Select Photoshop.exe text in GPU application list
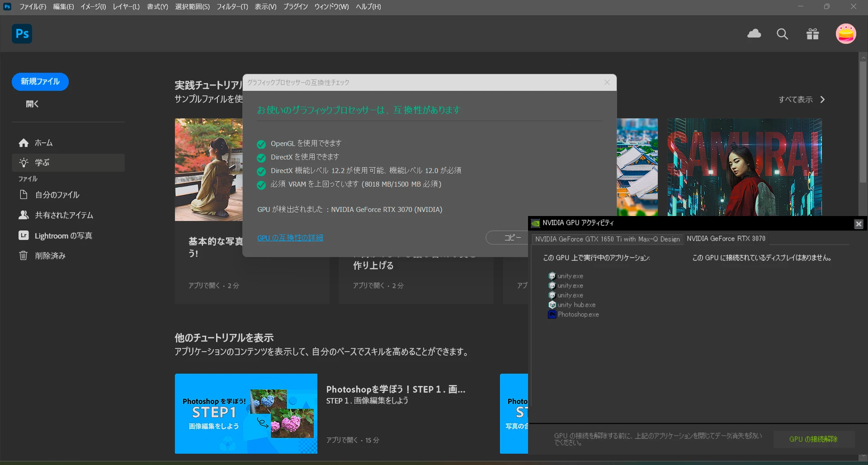Image resolution: width=868 pixels, height=465 pixels. coord(578,315)
